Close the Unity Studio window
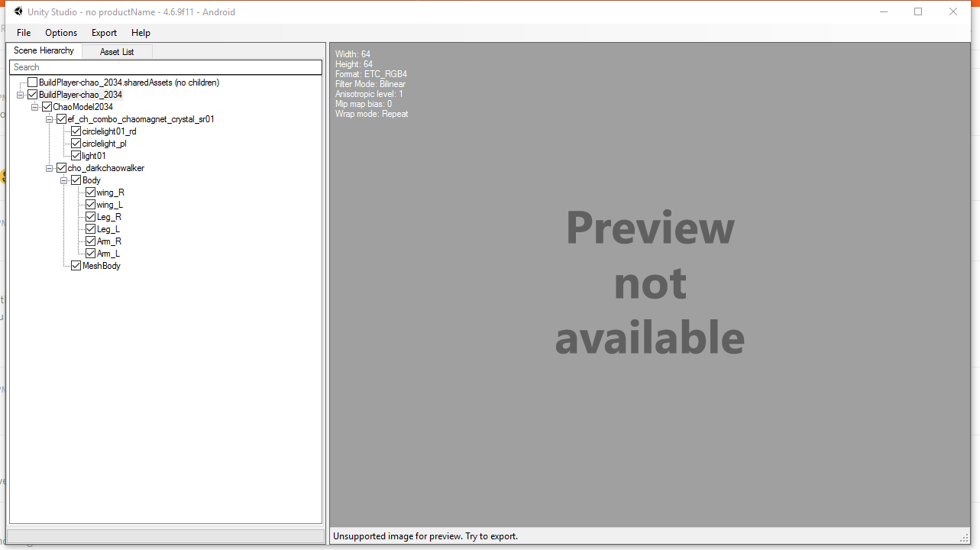 pos(953,11)
